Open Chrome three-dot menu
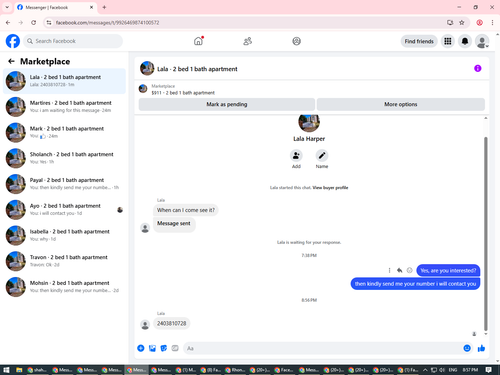 pyautogui.click(x=492, y=23)
